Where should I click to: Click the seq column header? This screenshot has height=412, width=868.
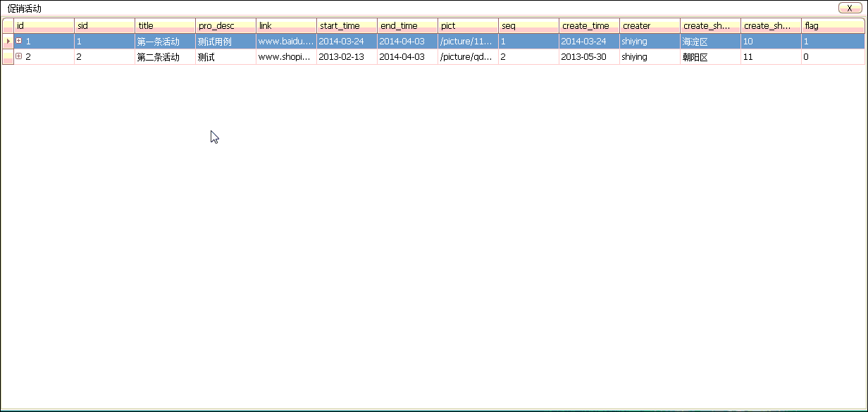click(528, 26)
